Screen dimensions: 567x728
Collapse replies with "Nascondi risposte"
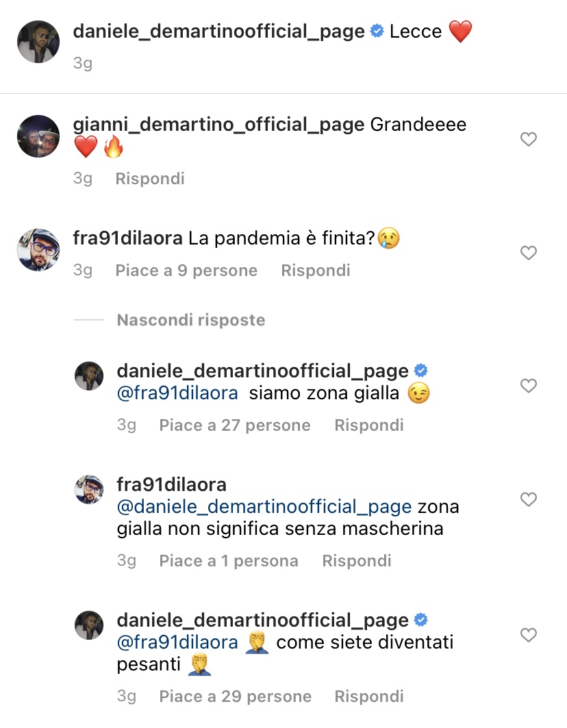click(x=190, y=320)
